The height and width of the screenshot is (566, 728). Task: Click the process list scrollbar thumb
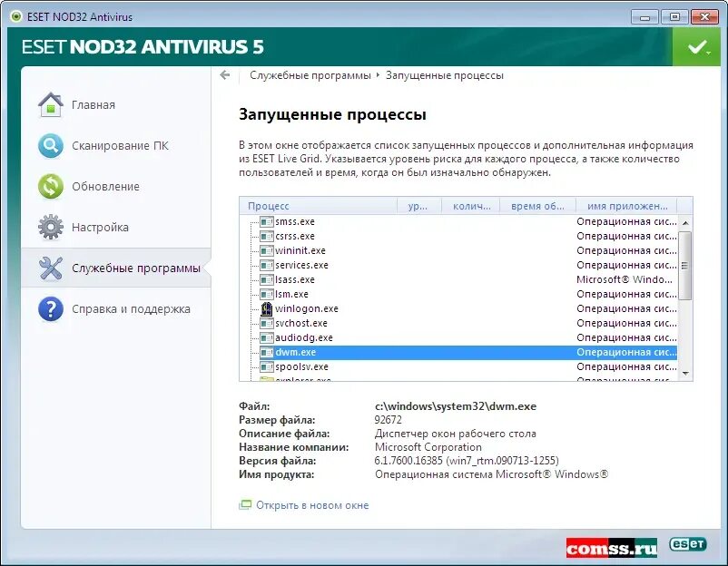685,266
